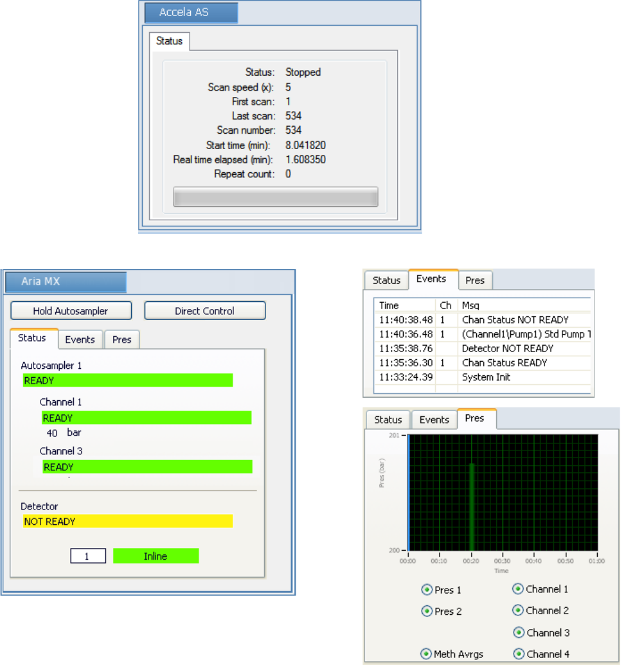Click the pressure graph plot area
Viewport: 644px width, 665px height.
(x=503, y=492)
